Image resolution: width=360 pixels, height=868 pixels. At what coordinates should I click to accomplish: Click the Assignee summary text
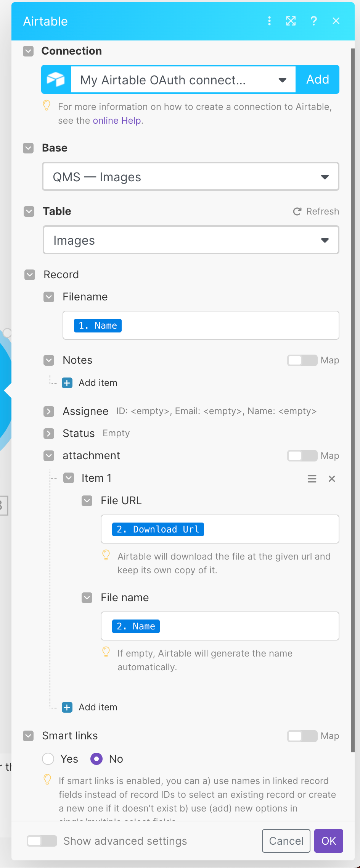tap(217, 411)
